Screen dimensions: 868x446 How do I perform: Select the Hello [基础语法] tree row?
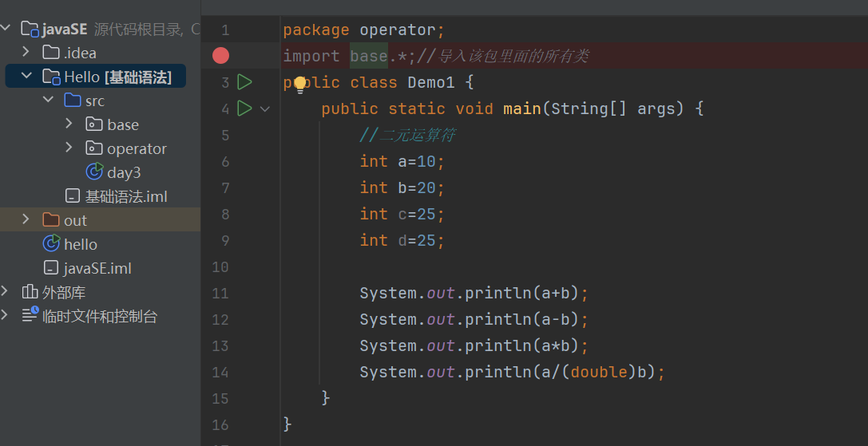95,77
